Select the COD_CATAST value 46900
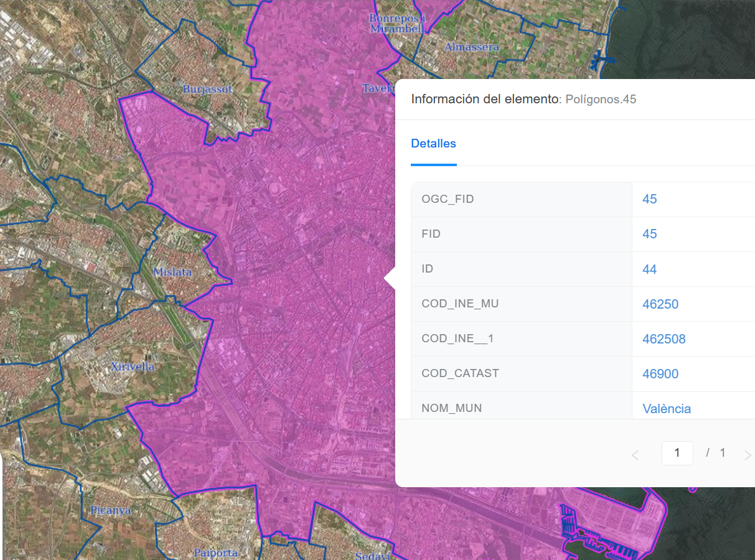755x560 pixels. tap(660, 374)
